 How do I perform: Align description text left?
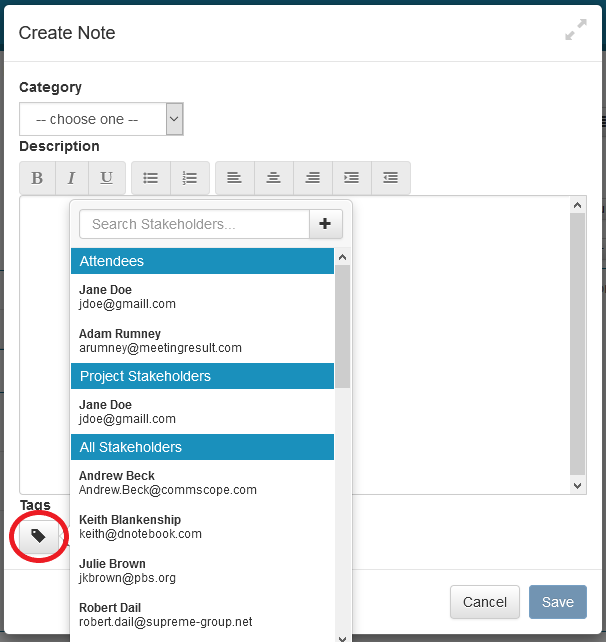(x=234, y=178)
